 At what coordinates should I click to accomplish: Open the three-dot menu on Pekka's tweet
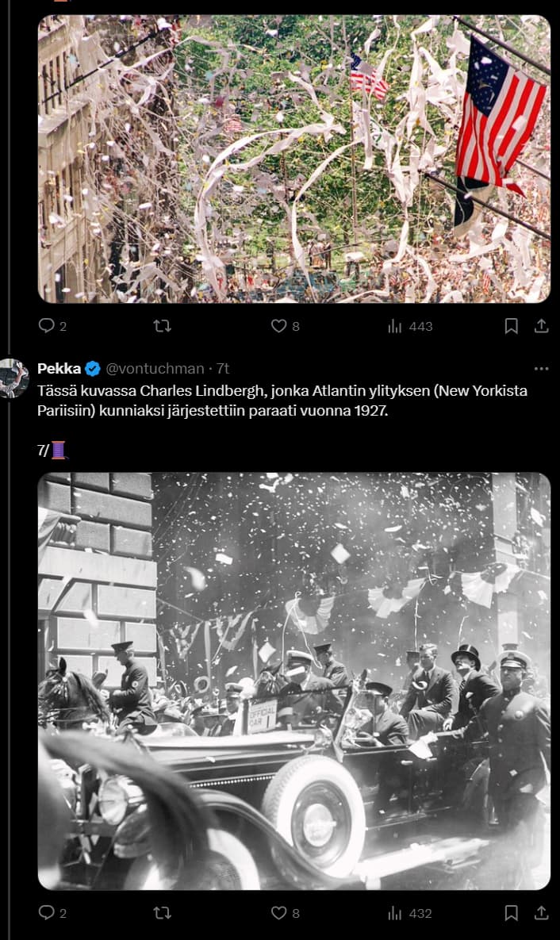[x=542, y=369]
